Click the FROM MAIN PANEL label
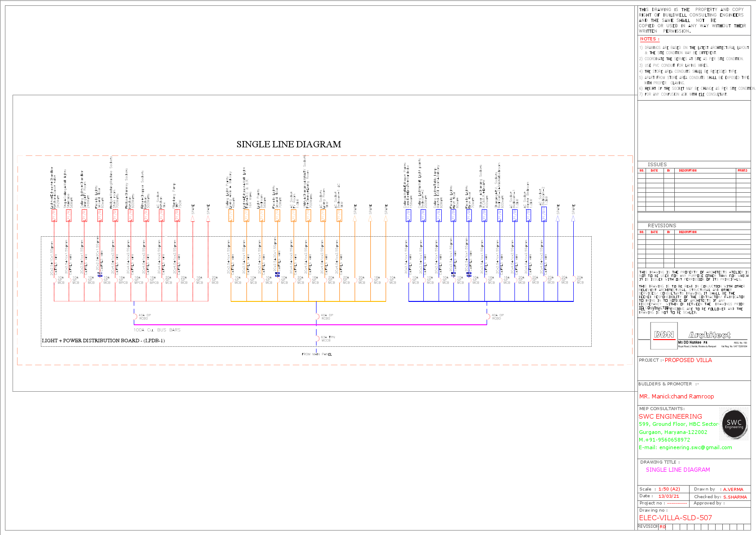 point(316,354)
